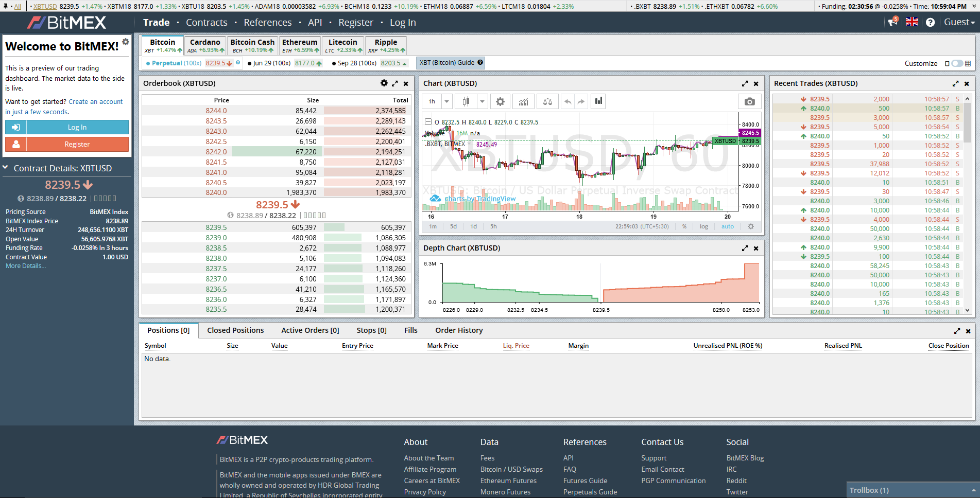Sort positions by Liq. Price header
Viewport: 980px width, 498px height.
(x=516, y=346)
